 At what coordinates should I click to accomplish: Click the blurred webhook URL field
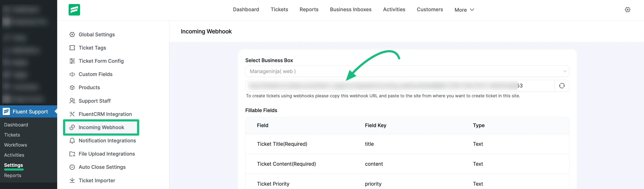(x=375, y=85)
